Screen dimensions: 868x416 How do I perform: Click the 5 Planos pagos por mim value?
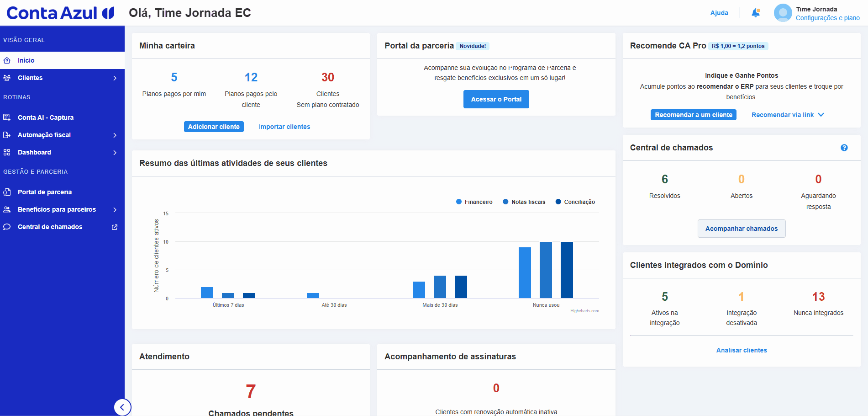(x=174, y=77)
